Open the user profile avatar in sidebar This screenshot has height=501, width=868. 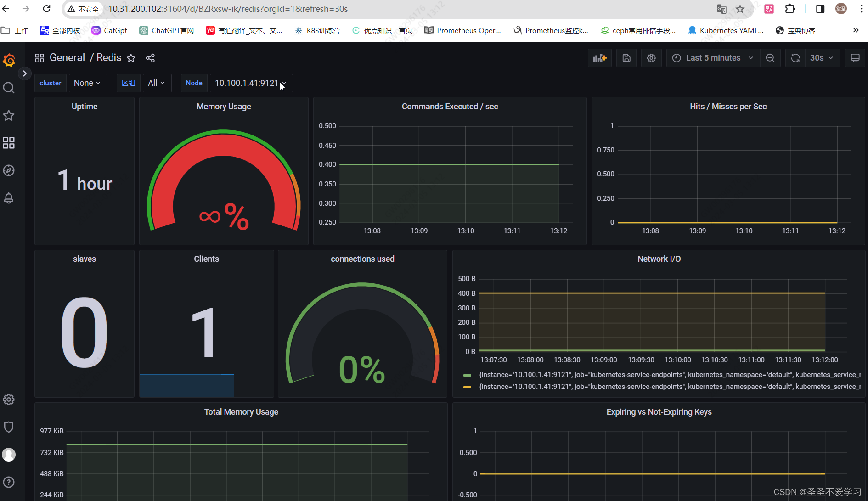(x=9, y=455)
